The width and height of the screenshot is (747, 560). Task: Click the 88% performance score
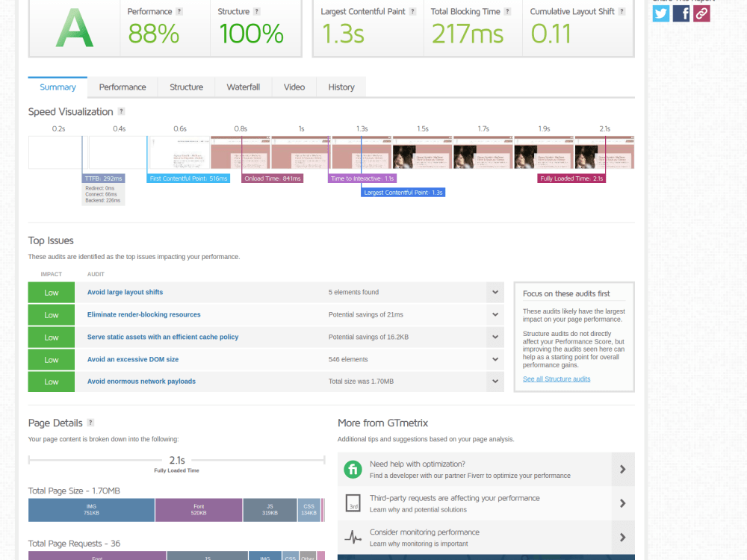pyautogui.click(x=153, y=34)
